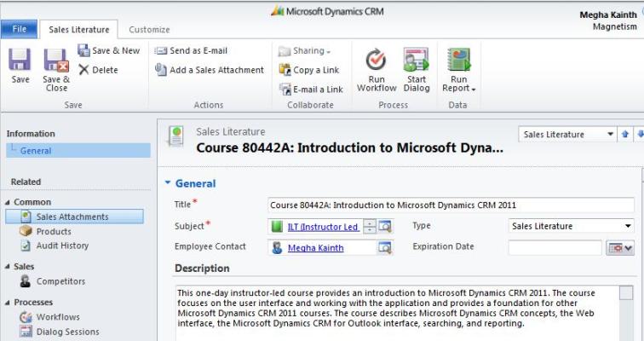Collapse the Processes group
This screenshot has width=644, height=341.
tap(8, 303)
